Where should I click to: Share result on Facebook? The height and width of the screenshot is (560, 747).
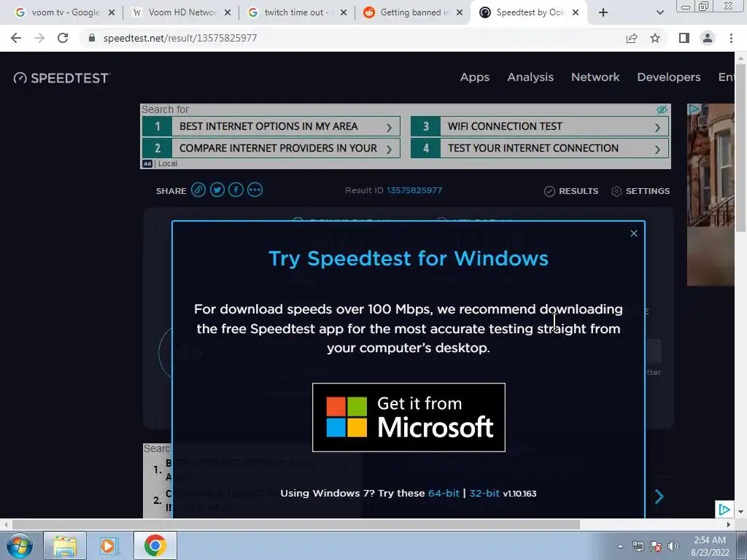236,190
